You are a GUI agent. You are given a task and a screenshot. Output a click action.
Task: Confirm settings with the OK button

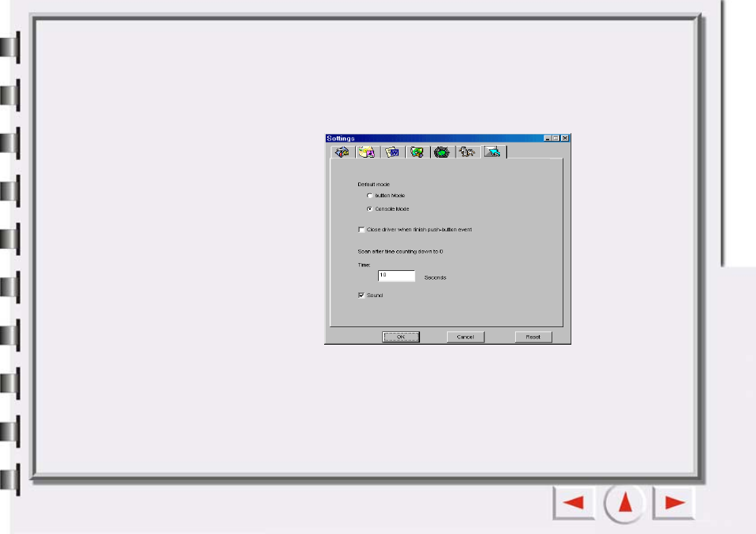click(x=401, y=337)
